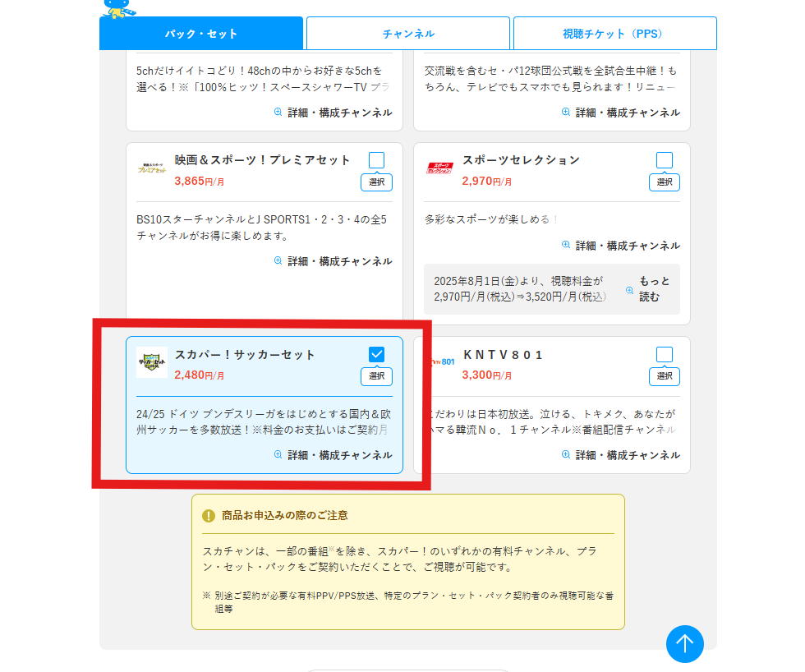
Task: Click the 3,865円/月 price text
Action: (199, 182)
